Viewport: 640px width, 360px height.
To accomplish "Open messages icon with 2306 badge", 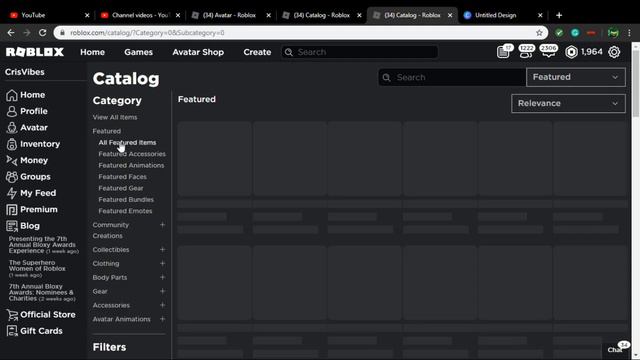I will tap(548, 52).
